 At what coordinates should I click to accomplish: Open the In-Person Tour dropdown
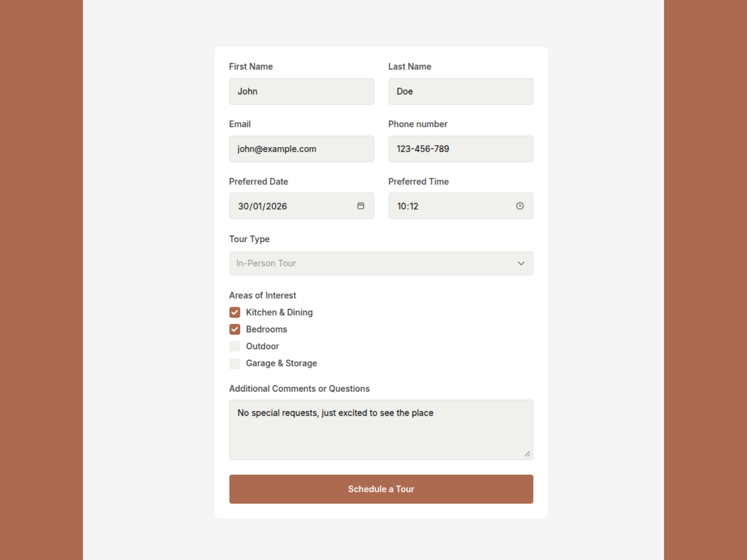(373, 263)
